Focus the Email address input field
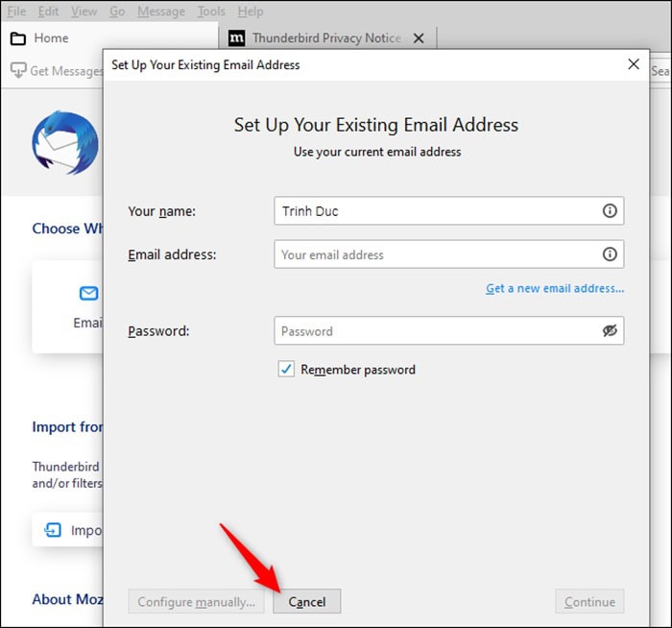This screenshot has height=628, width=672. pos(448,254)
